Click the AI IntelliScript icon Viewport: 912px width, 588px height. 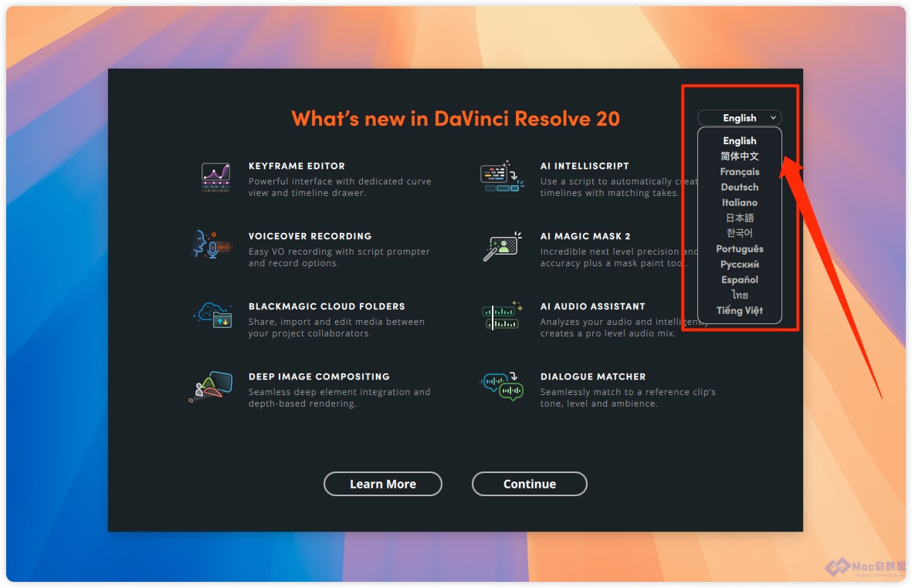[x=502, y=177]
